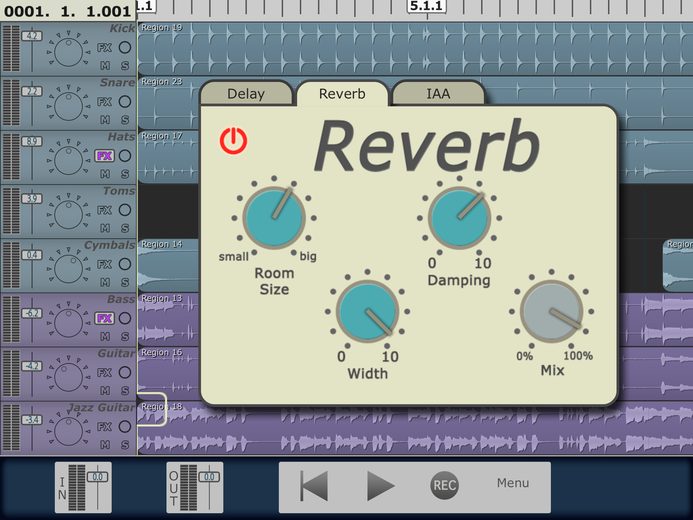Viewport: 693px width, 520px height.
Task: Arm the Cymbals track record circle
Action: click(125, 264)
